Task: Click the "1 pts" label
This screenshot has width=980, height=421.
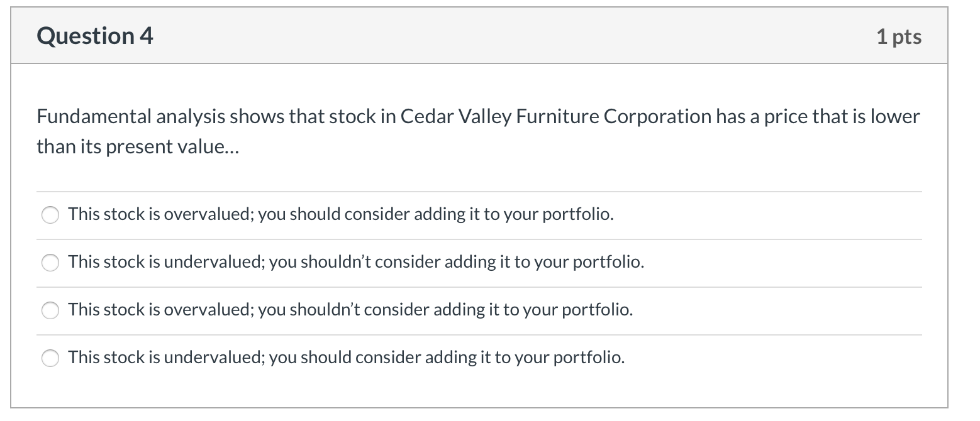Action: (x=898, y=36)
